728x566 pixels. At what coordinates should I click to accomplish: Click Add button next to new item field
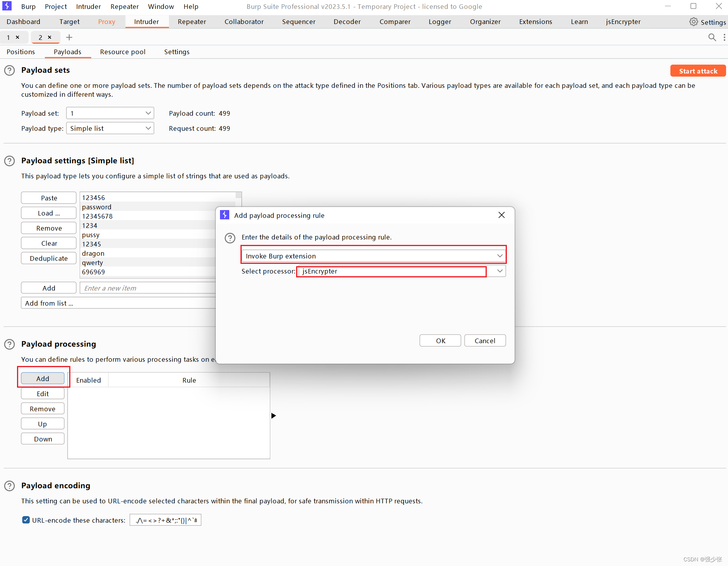click(49, 288)
